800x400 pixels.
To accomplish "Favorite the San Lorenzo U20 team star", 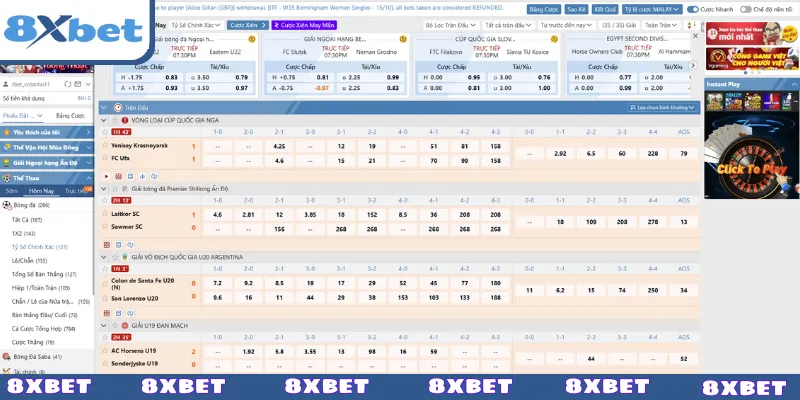I will coord(105,298).
